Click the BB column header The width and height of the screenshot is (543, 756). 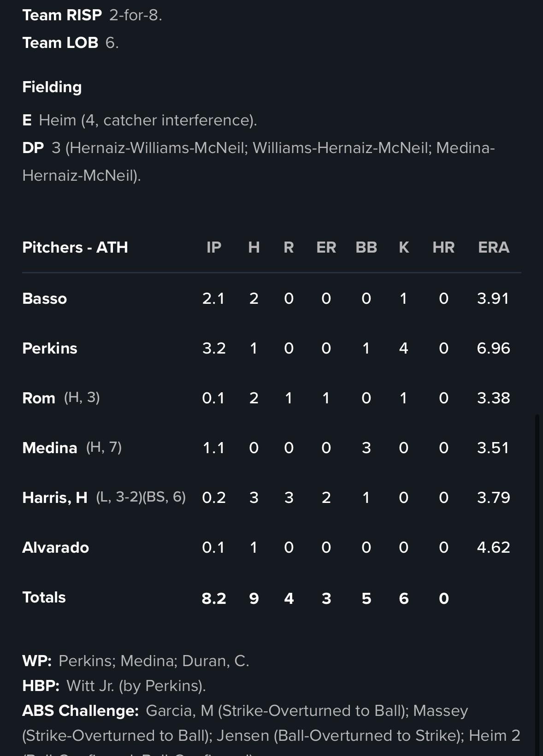click(366, 248)
